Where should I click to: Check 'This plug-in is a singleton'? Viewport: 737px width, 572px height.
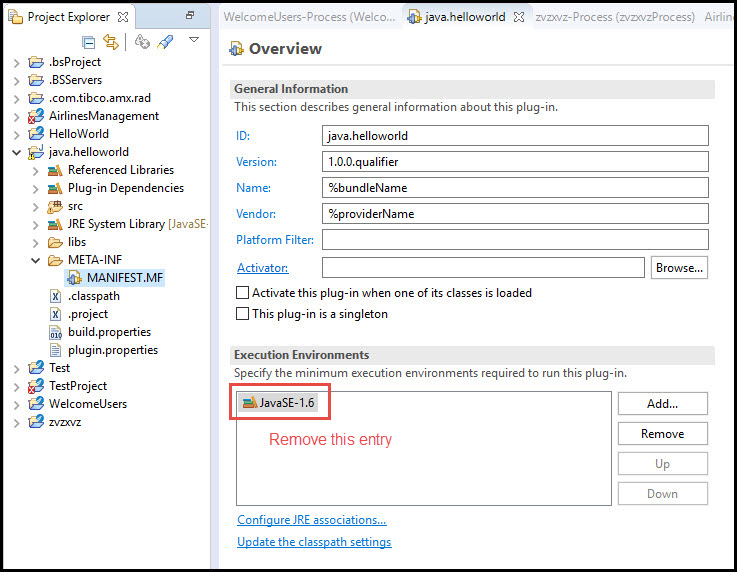tap(242, 314)
